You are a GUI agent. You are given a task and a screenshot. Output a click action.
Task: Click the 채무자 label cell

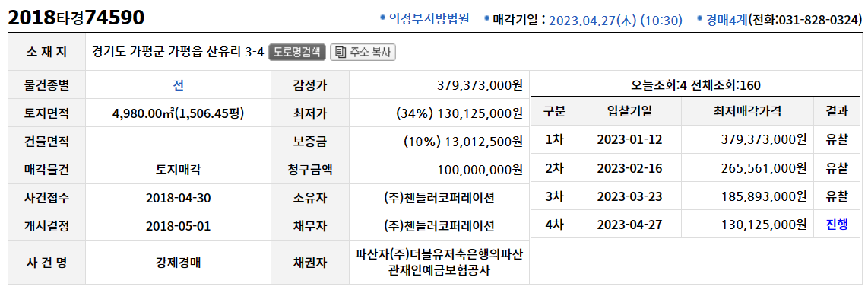coord(310,226)
